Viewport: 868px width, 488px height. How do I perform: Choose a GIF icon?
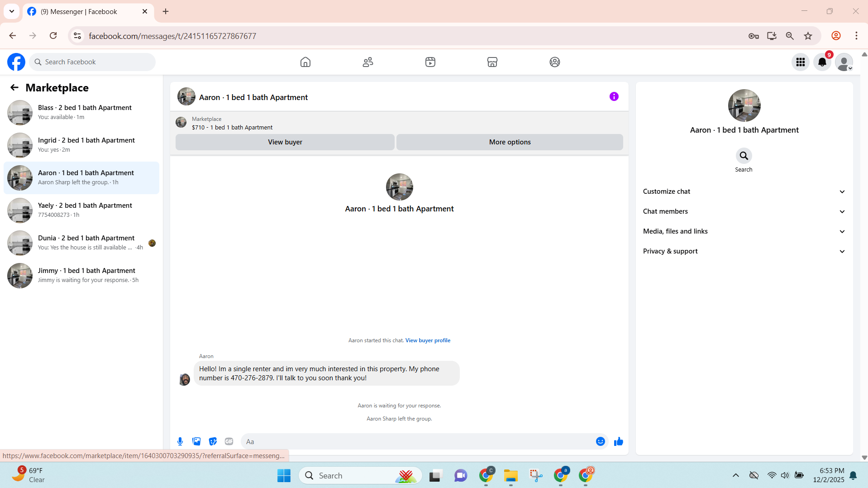point(229,441)
